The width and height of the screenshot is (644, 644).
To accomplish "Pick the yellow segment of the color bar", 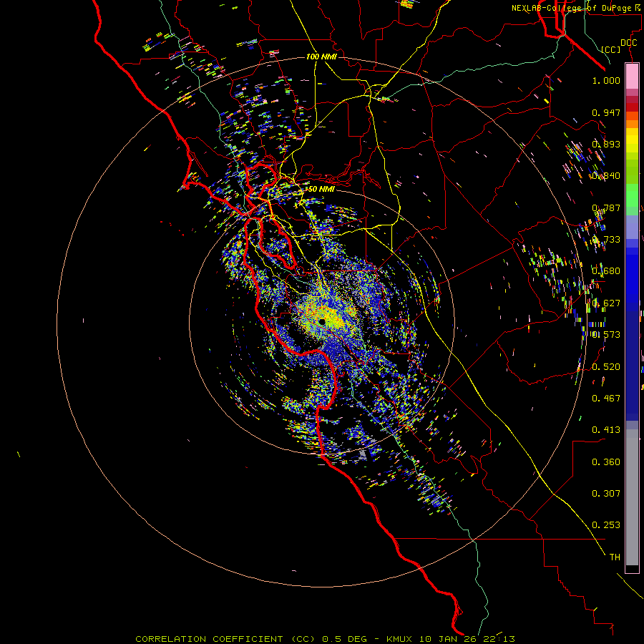I will point(632,140).
